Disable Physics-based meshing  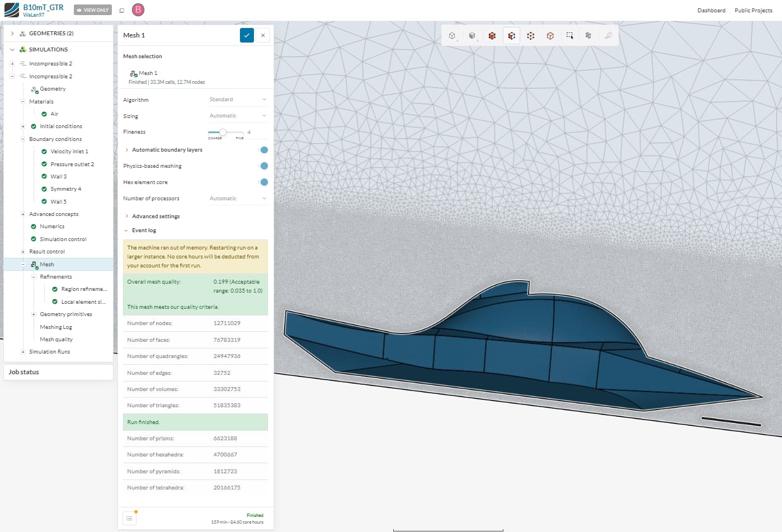pyautogui.click(x=263, y=166)
